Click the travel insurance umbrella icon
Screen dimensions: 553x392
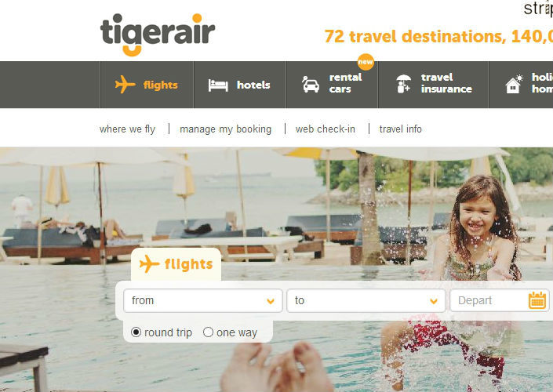(x=403, y=84)
